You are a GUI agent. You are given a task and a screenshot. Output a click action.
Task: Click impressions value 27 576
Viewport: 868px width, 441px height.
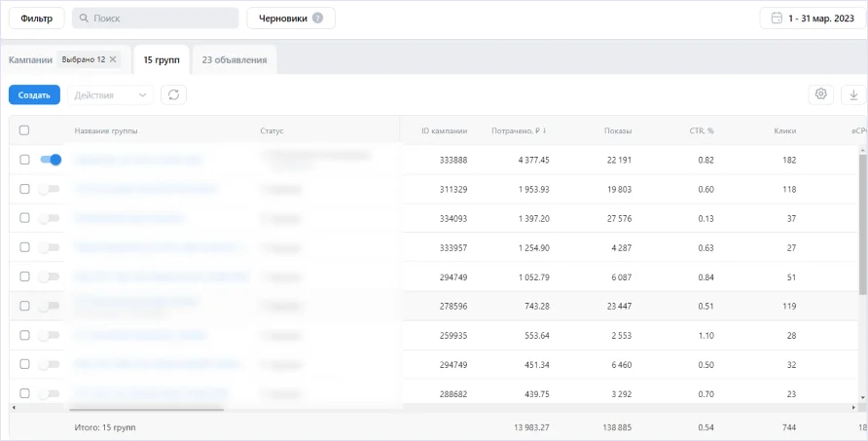click(619, 218)
